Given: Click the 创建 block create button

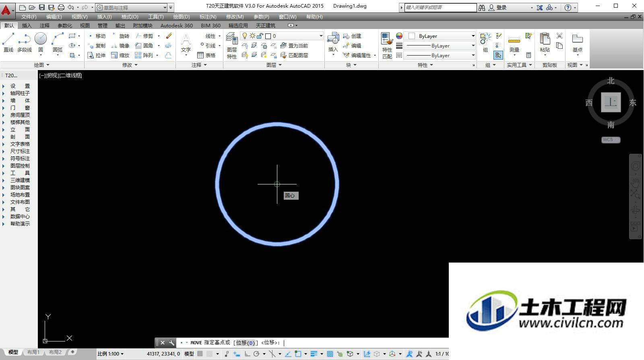Looking at the screenshot, I should (352, 36).
